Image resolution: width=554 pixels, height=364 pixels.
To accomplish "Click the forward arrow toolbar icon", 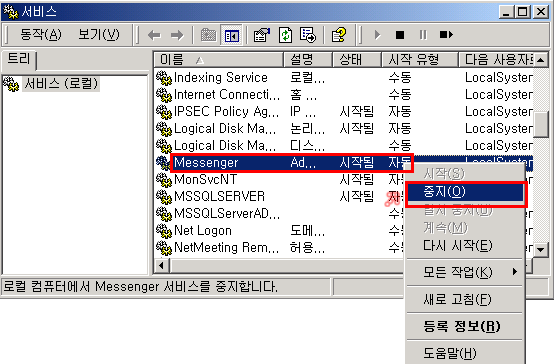I will coord(177,35).
